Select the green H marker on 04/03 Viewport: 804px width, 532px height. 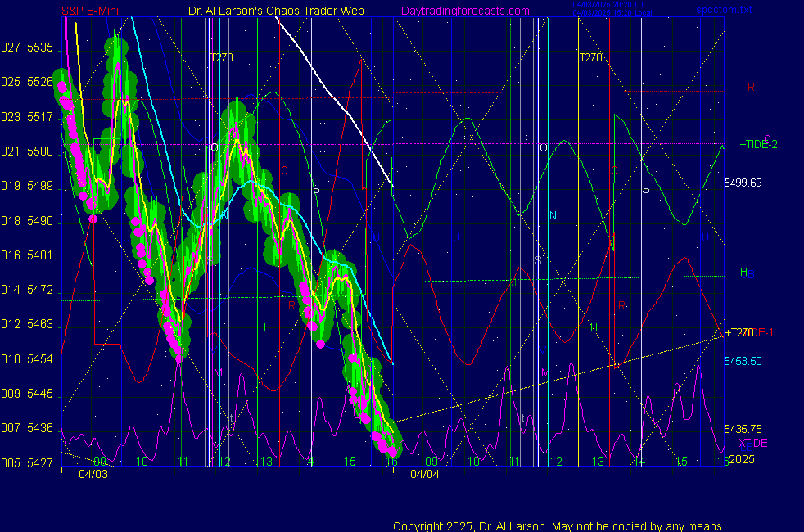pyautogui.click(x=262, y=328)
